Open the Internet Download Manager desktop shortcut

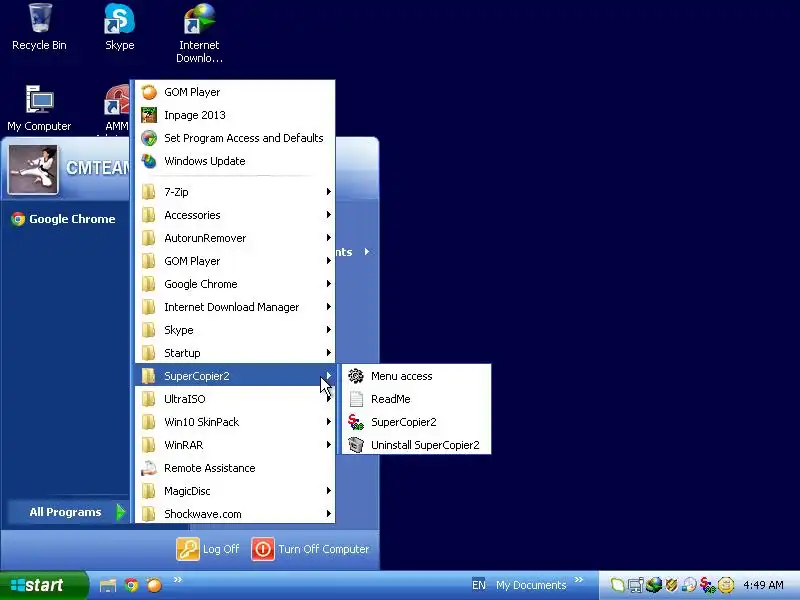pyautogui.click(x=199, y=33)
